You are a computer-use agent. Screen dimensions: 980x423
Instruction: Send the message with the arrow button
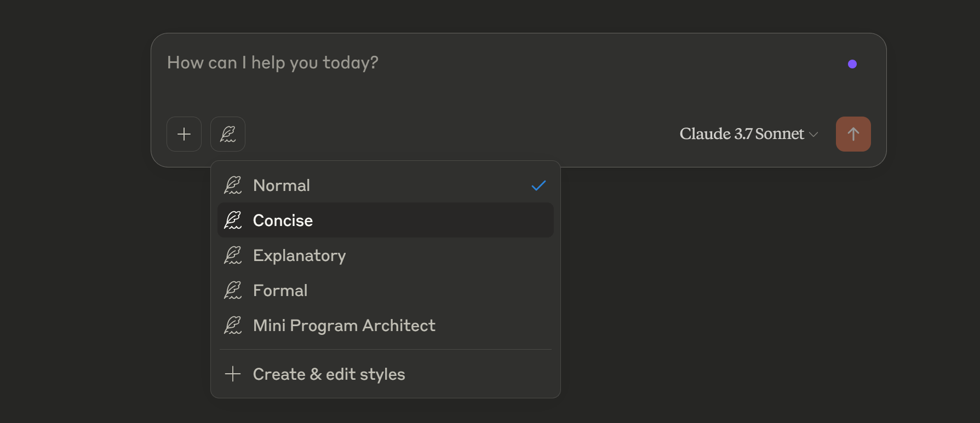853,134
